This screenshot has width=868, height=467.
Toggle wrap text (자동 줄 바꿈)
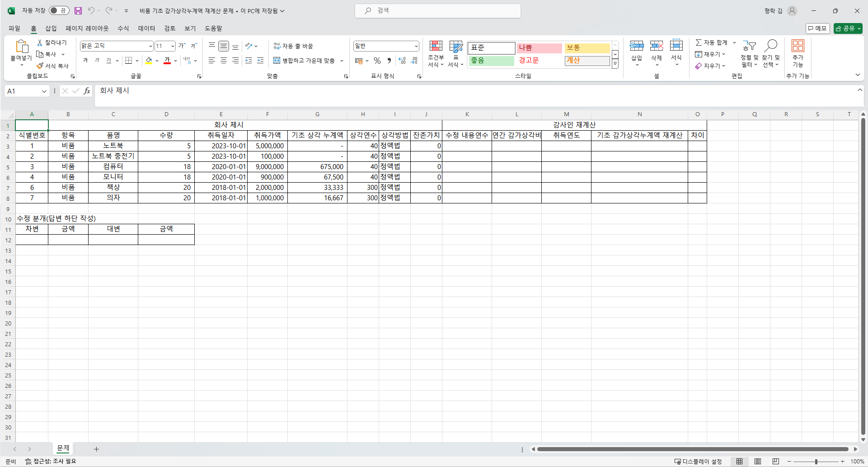(x=293, y=46)
